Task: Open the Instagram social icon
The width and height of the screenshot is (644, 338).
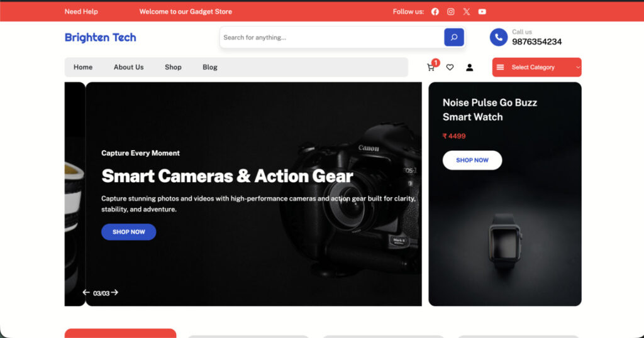Action: tap(450, 11)
